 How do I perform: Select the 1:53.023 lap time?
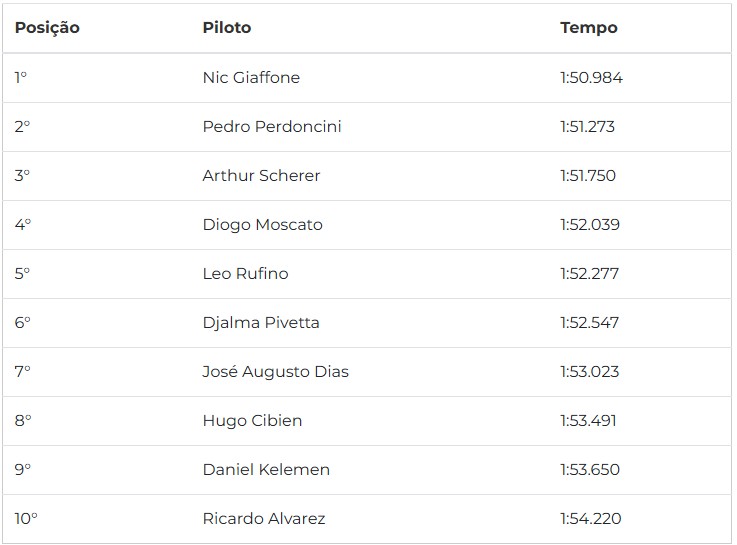[589, 372]
